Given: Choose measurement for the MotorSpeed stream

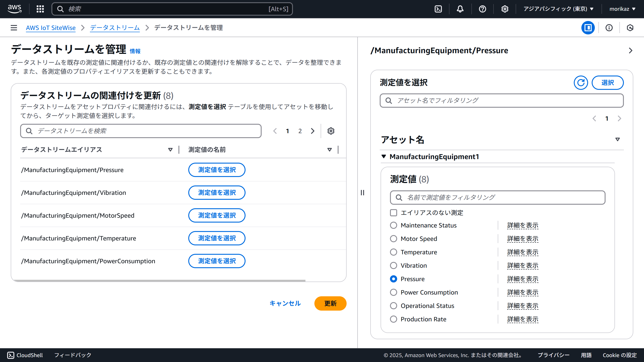Looking at the screenshot, I should coord(217,215).
